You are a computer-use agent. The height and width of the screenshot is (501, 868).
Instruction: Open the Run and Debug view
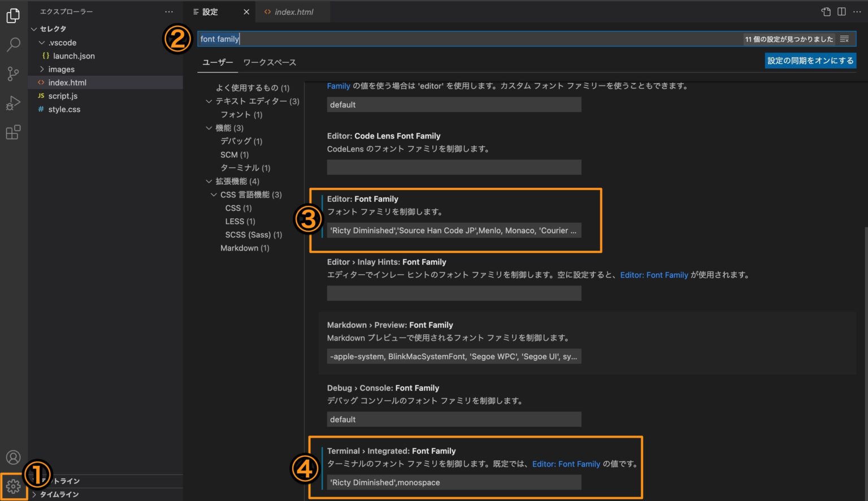(13, 103)
